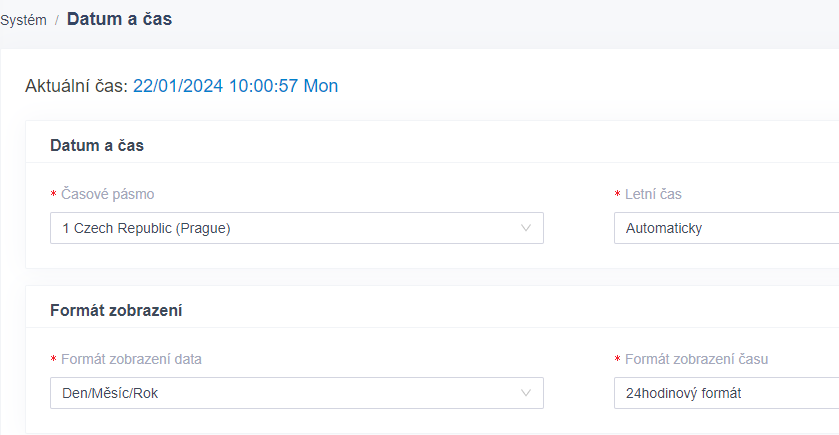Image resolution: width=839 pixels, height=435 pixels.
Task: Click the red asterisk beside Formát zobrazení času
Action: coord(617,360)
